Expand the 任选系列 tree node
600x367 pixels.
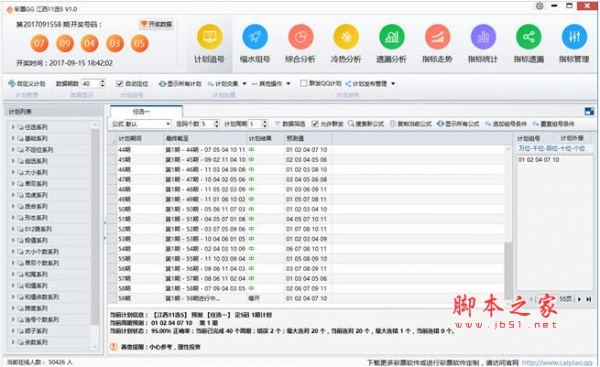[x=13, y=127]
